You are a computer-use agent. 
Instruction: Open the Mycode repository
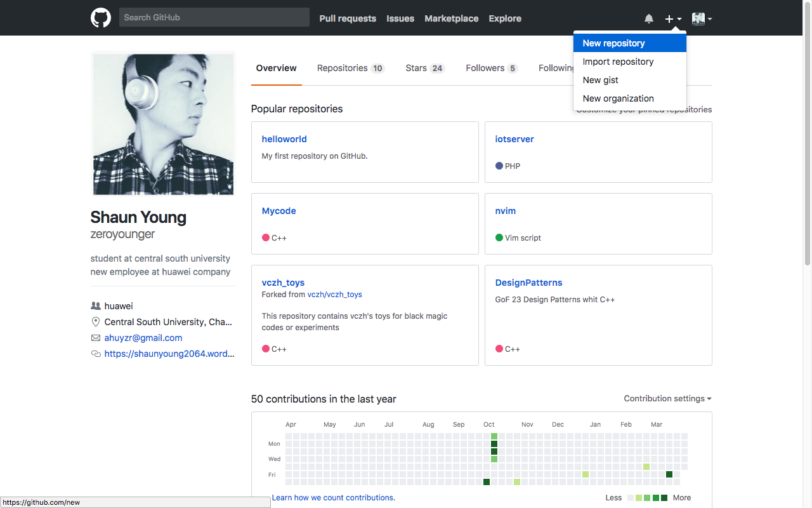[x=279, y=211]
